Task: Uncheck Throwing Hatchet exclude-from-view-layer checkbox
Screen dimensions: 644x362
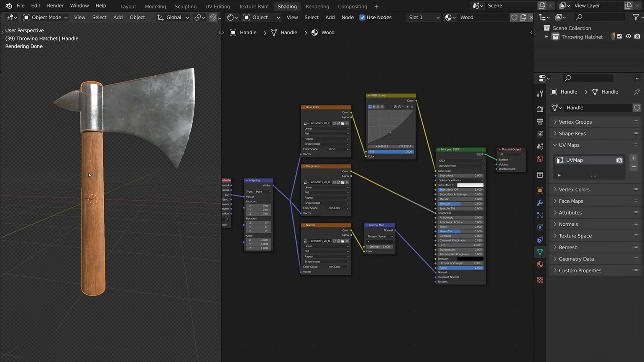Action: click(619, 37)
